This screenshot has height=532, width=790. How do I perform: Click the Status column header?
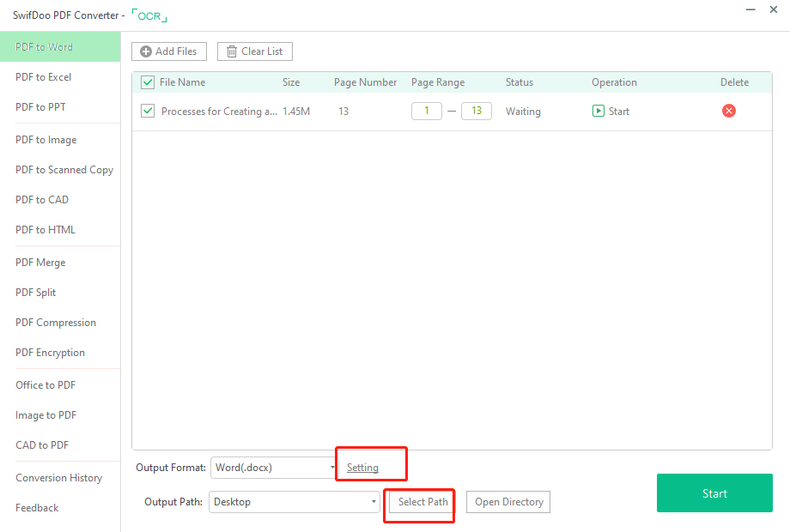(x=520, y=82)
